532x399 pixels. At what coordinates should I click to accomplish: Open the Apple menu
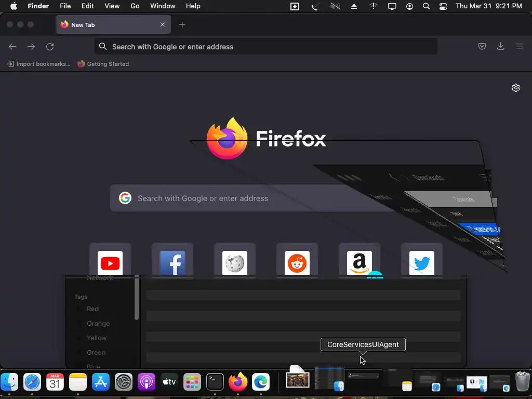(x=14, y=6)
